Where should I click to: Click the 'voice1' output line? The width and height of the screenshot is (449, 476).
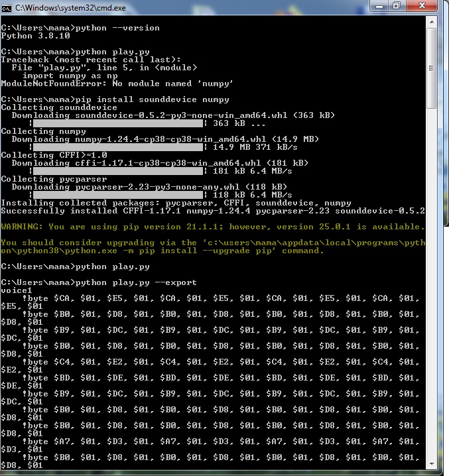[17, 290]
